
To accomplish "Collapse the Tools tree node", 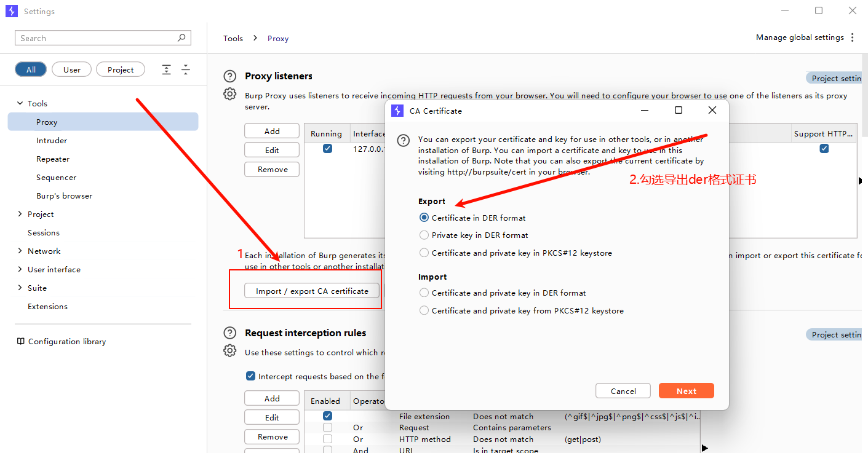I will coord(20,103).
